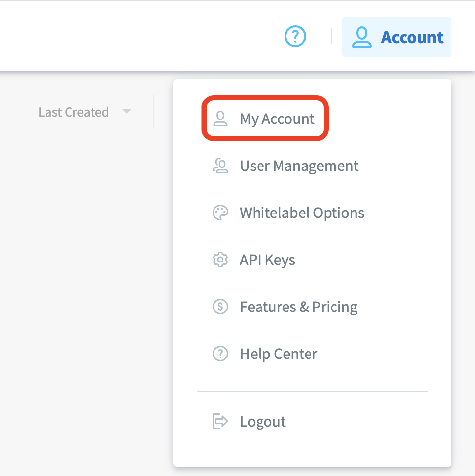The width and height of the screenshot is (475, 476).
Task: Click the arrow beside Last Created
Action: pyautogui.click(x=126, y=112)
